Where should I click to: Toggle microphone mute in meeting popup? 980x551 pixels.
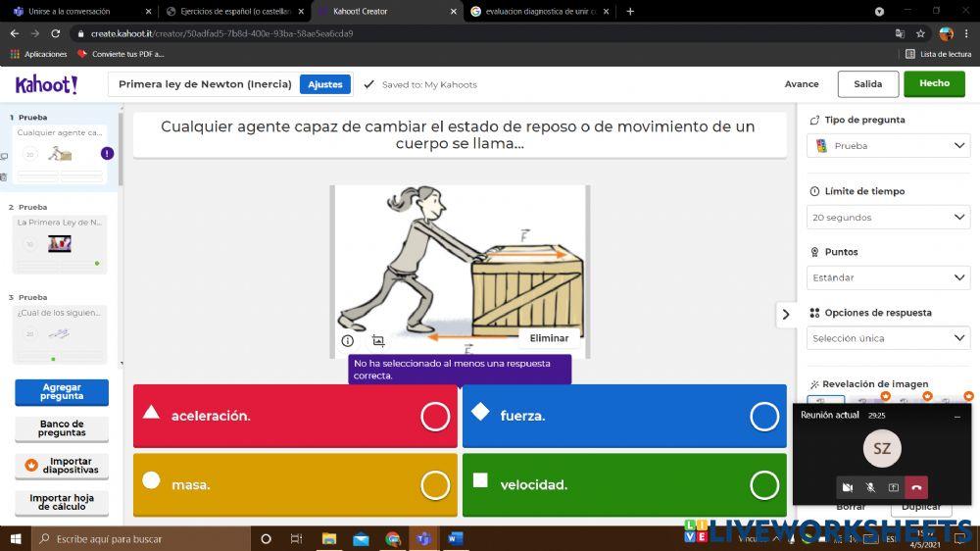tap(870, 487)
